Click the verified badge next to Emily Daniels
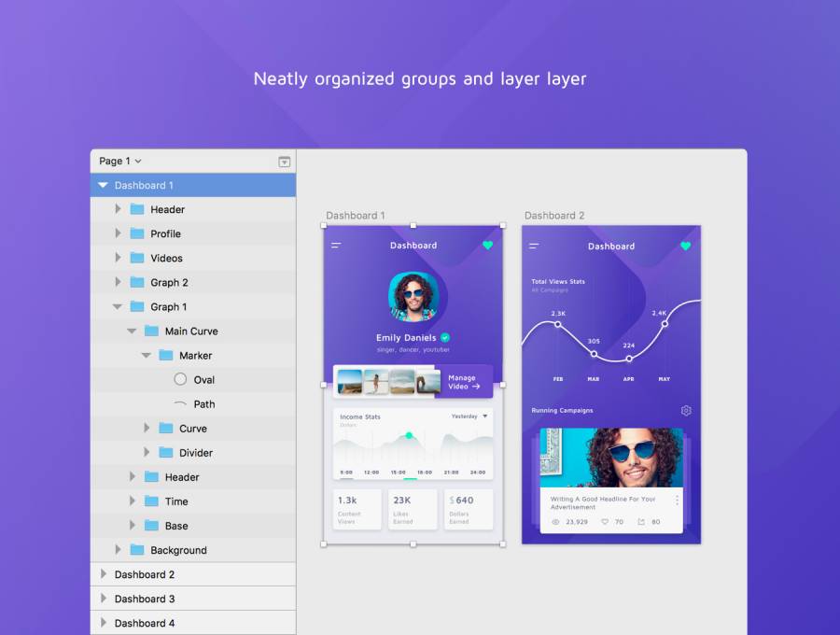840x635 pixels. 445,337
